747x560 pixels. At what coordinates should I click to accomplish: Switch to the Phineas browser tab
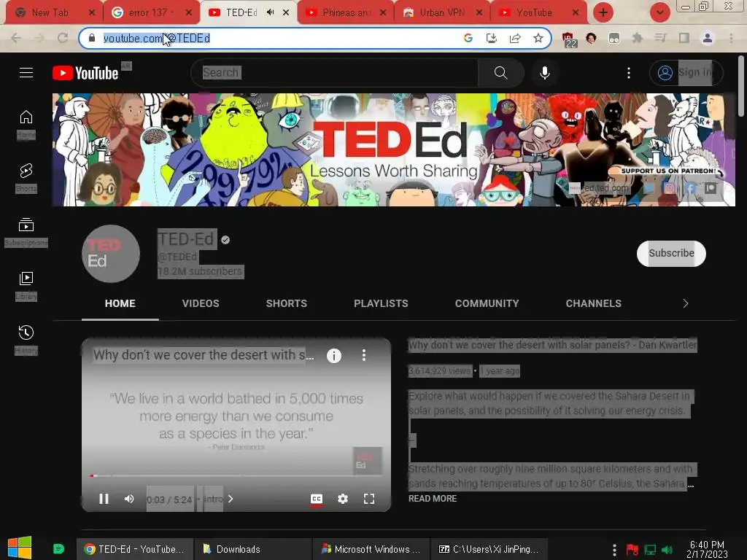point(345,13)
